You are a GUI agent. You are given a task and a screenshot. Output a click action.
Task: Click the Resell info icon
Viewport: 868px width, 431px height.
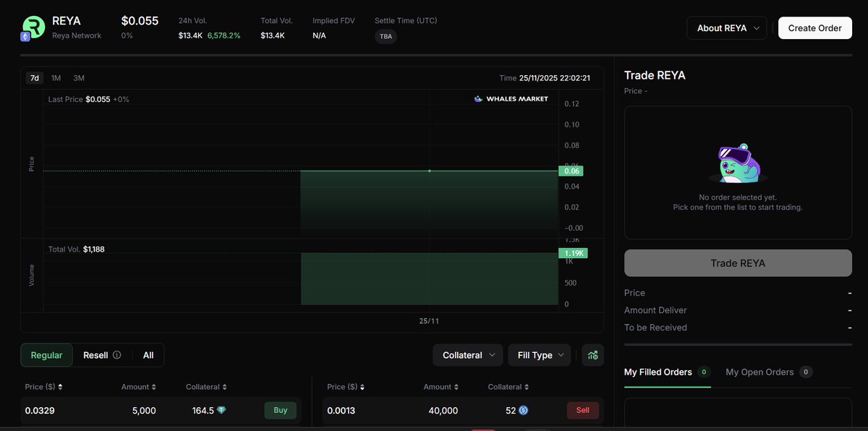pos(117,355)
